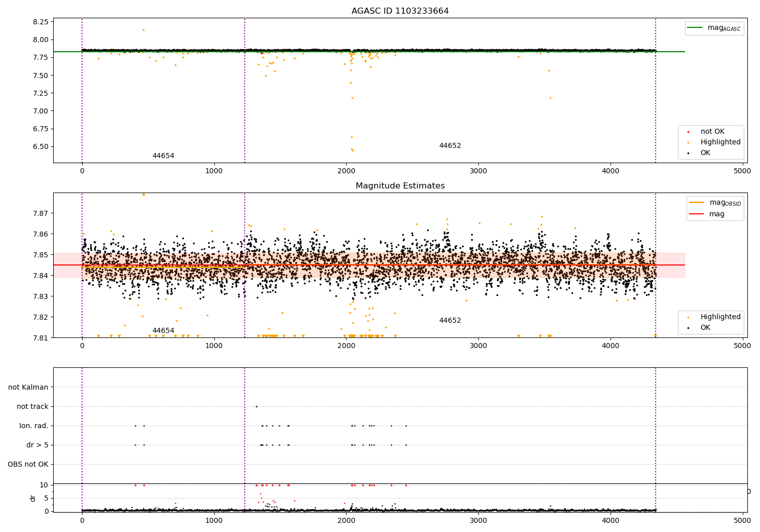Click the 10 tick on the dr axis
This screenshot has width=760, height=532.
(44, 485)
